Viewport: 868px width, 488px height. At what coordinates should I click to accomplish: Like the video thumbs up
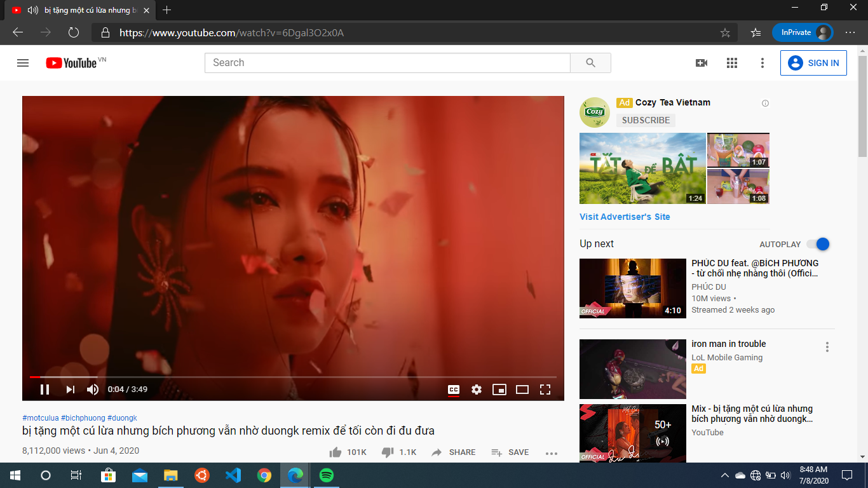coord(348,452)
